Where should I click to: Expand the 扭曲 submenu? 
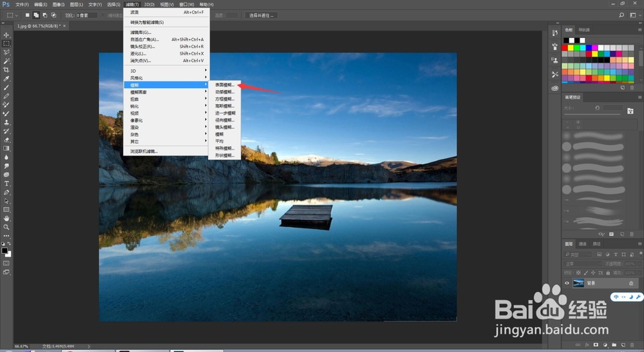(x=166, y=99)
